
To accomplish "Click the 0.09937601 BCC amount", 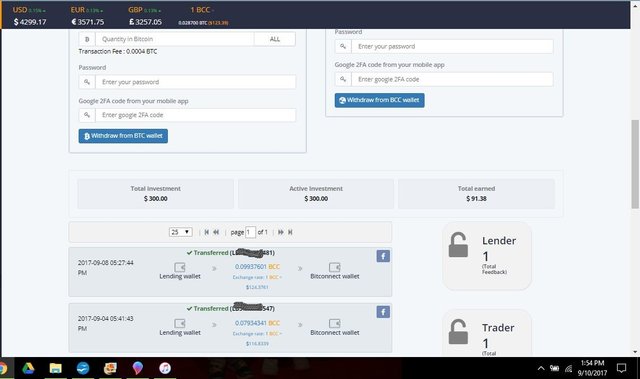I will point(257,267).
